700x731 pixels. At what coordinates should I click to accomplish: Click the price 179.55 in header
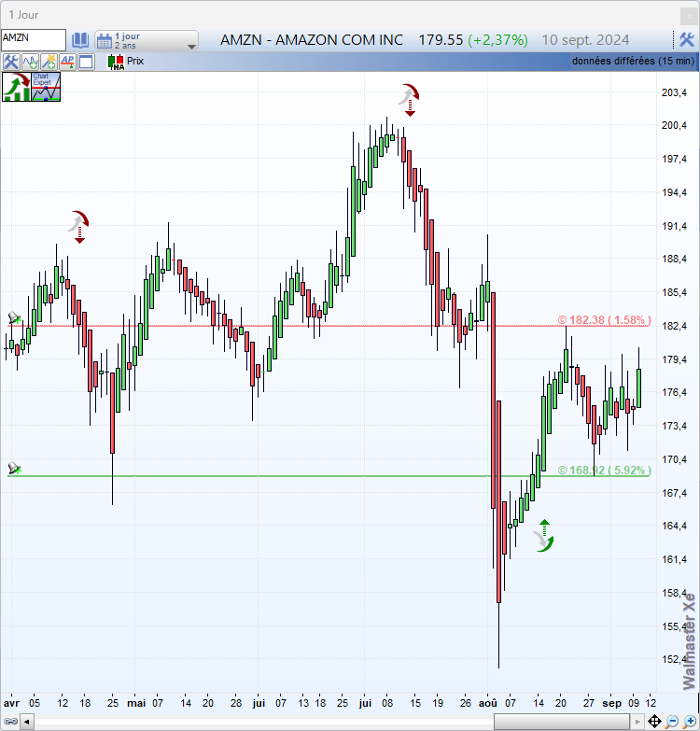(441, 40)
